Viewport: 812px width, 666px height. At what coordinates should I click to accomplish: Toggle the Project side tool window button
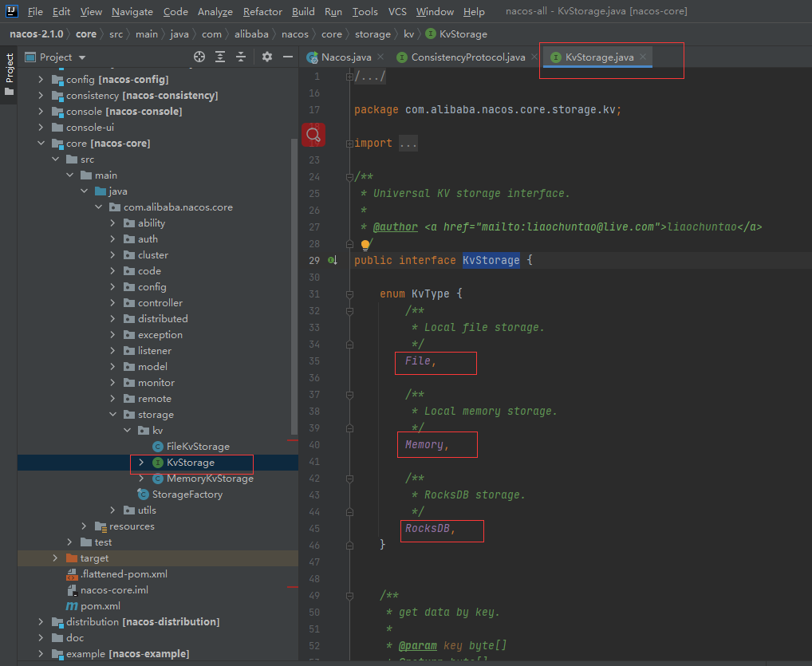[9, 74]
